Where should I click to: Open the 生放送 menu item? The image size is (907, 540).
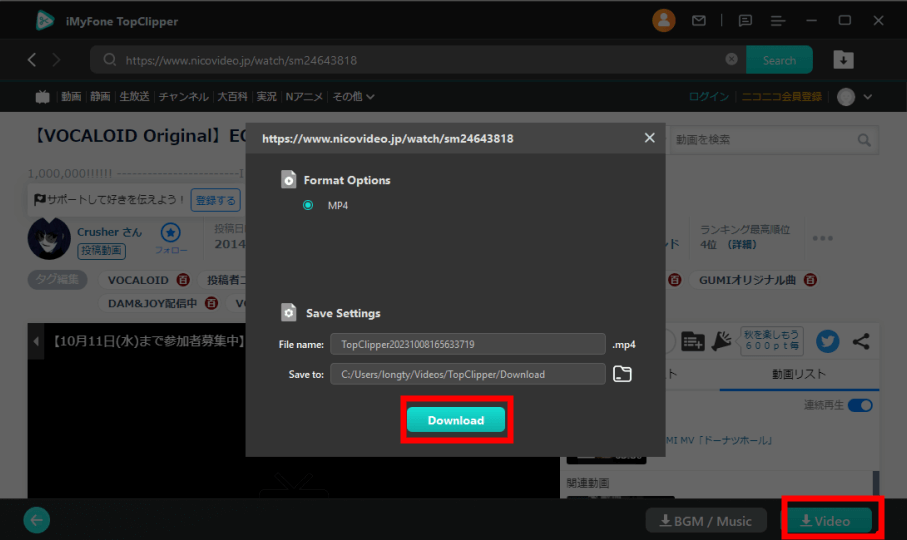pos(134,97)
